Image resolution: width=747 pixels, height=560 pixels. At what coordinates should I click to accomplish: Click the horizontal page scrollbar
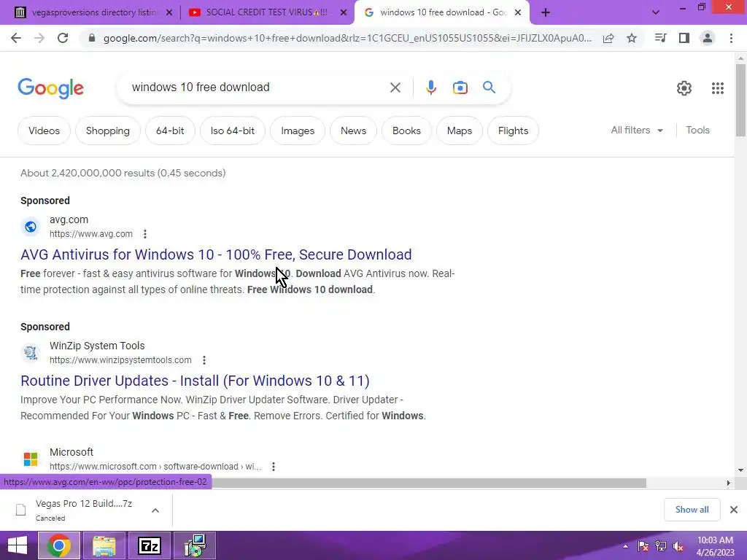click(429, 483)
